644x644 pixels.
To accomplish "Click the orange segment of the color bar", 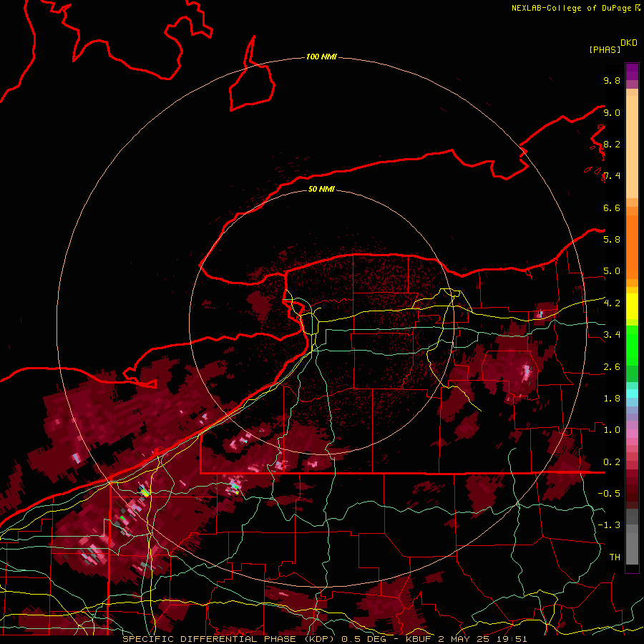I will pyautogui.click(x=632, y=243).
